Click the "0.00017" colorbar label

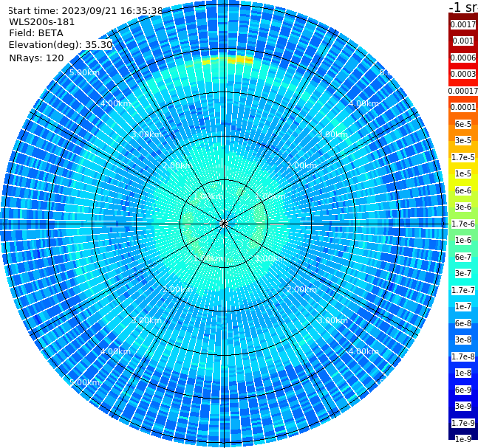[x=463, y=91]
